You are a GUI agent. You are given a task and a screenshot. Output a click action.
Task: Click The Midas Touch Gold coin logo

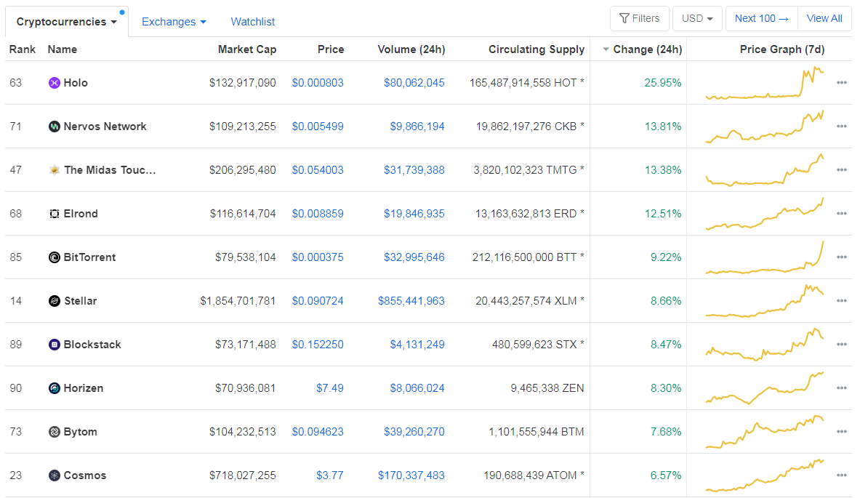(x=55, y=170)
